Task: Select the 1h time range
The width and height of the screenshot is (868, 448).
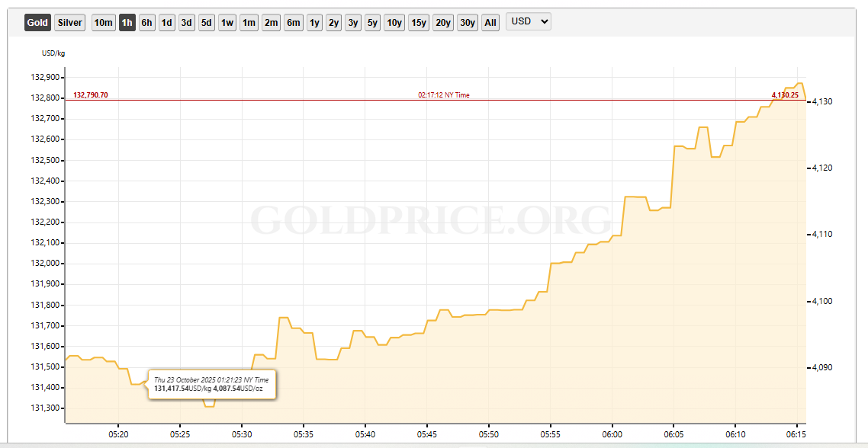Action: click(x=127, y=23)
